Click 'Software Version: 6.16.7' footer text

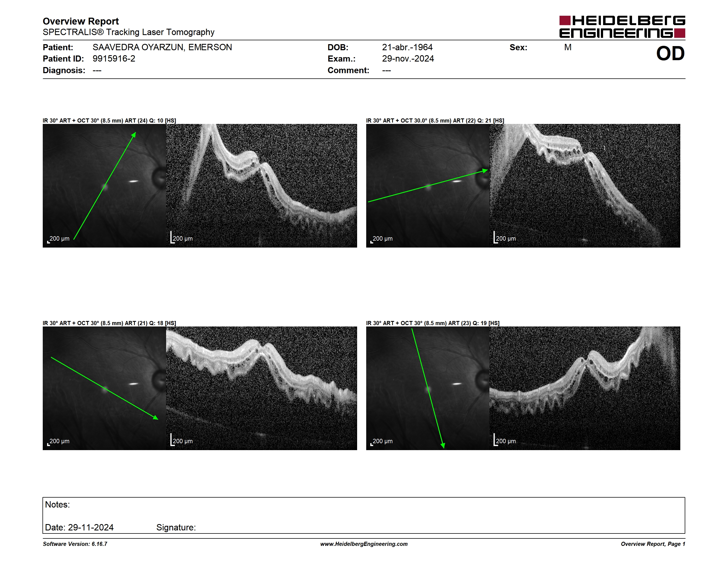click(x=75, y=544)
